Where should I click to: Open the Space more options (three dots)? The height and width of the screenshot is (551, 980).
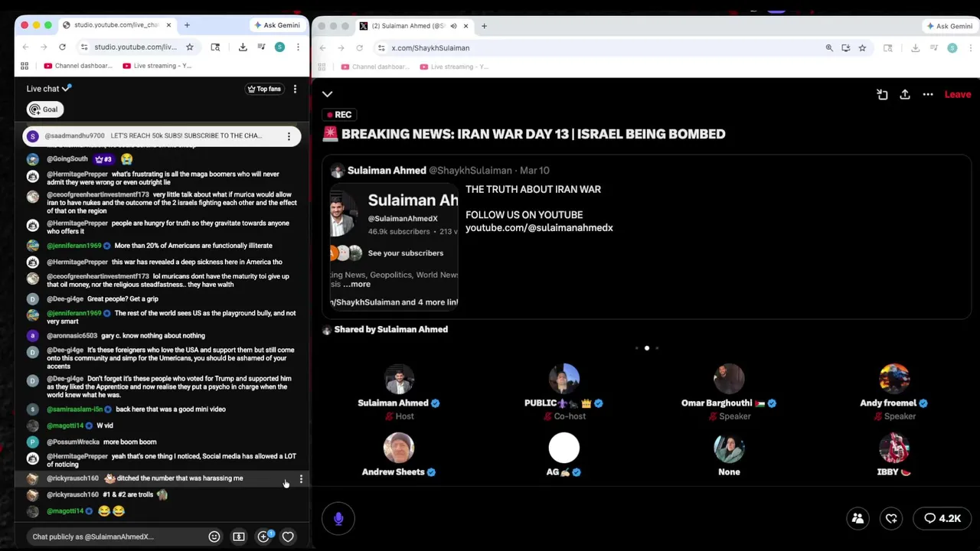click(928, 94)
